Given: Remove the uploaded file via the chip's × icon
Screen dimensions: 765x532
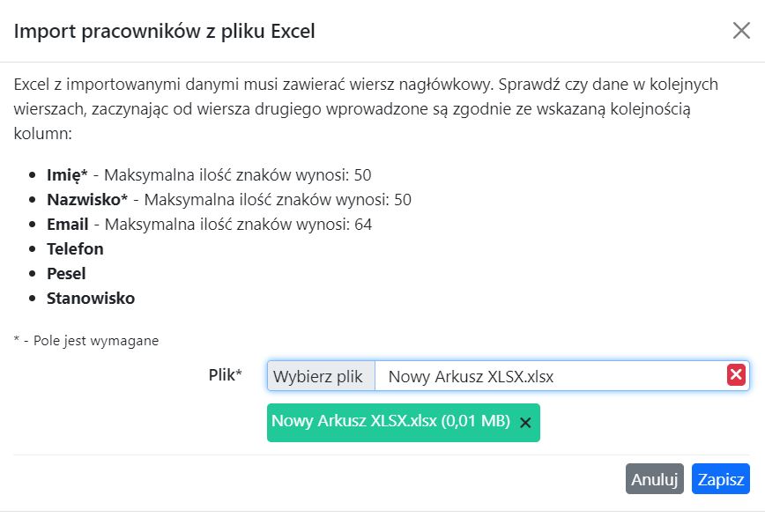Looking at the screenshot, I should pyautogui.click(x=524, y=423).
